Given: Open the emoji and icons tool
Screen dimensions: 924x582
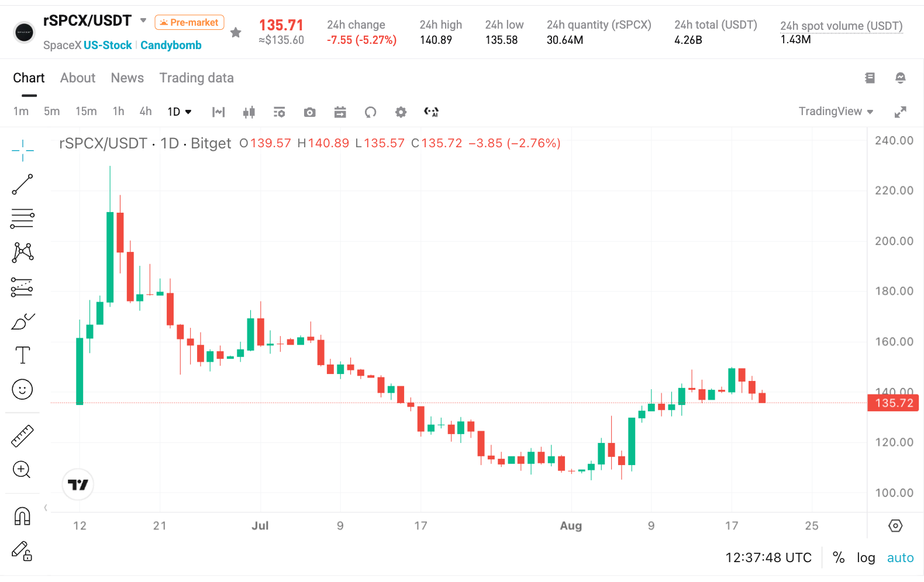Looking at the screenshot, I should 22,389.
